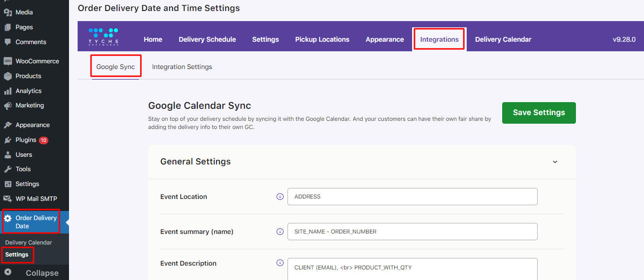Click the Tools wrench icon

point(8,169)
